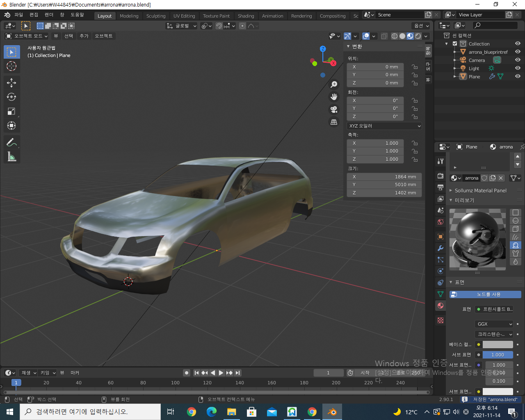Hide the Camera object in outliner
525x420 pixels.
point(518,60)
